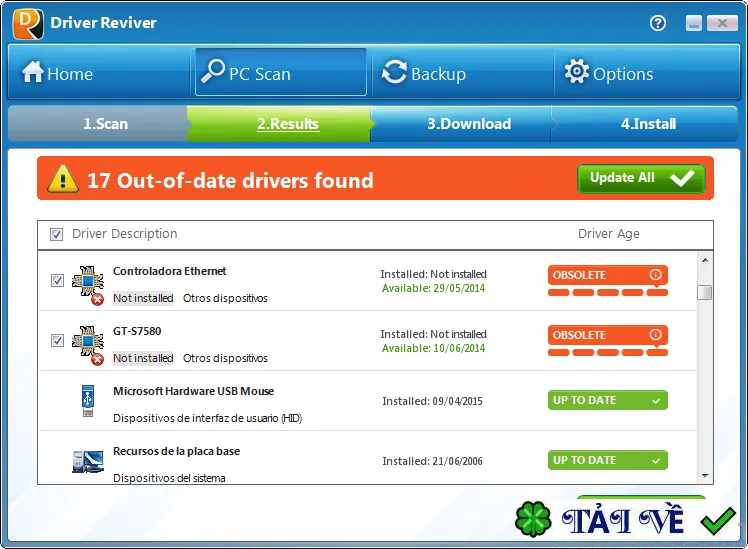Select the Controladora Ethernet driver name
The width and height of the screenshot is (748, 549).
169,271
